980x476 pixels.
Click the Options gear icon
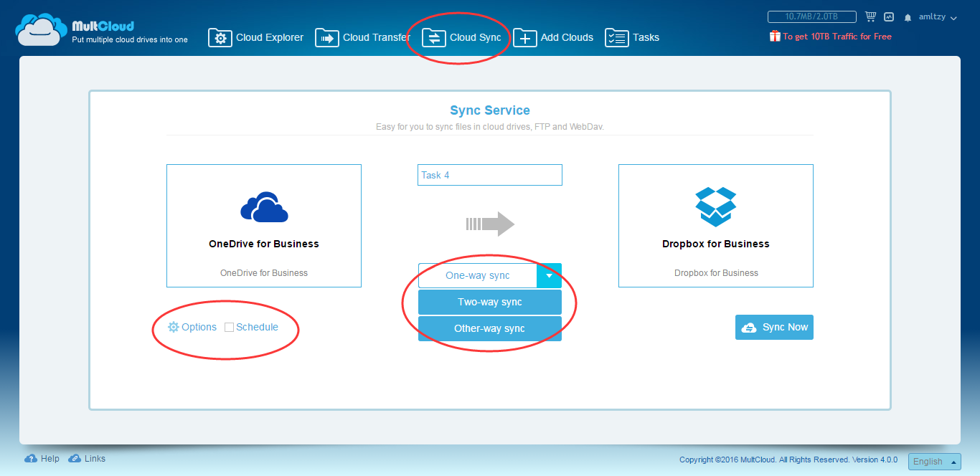(x=173, y=327)
